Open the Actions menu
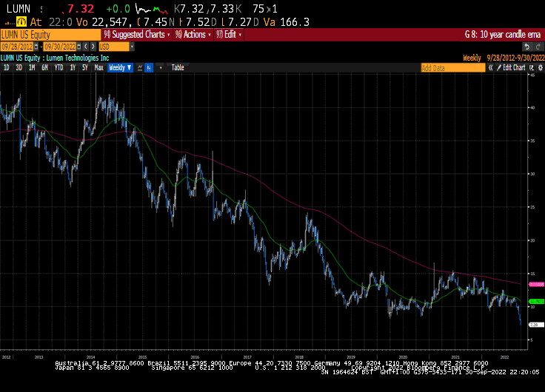Viewport: 545px width, 392px height. coord(193,35)
